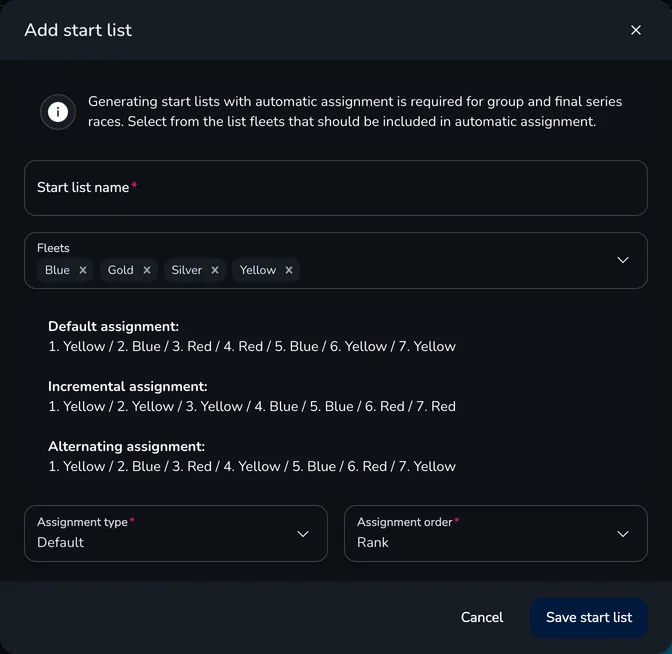Save the start list
This screenshot has width=672, height=654.
(589, 617)
